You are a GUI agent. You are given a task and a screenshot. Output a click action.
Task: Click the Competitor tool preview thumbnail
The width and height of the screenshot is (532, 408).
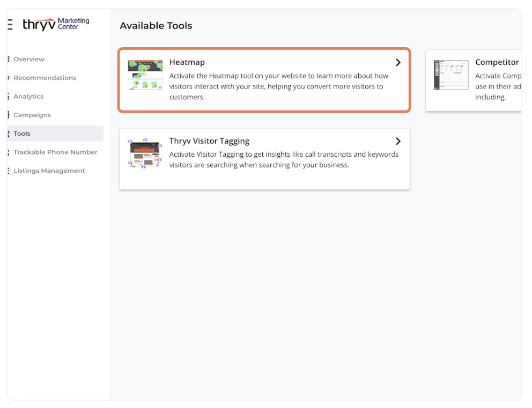click(451, 74)
